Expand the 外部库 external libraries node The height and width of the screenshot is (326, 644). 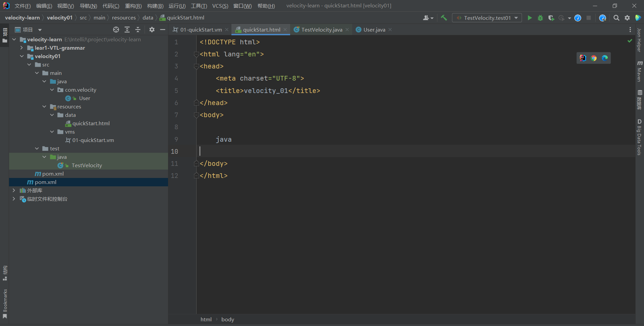(x=14, y=190)
